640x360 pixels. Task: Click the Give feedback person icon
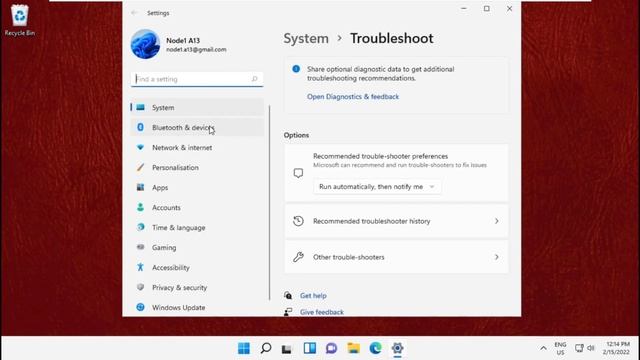coord(288,312)
